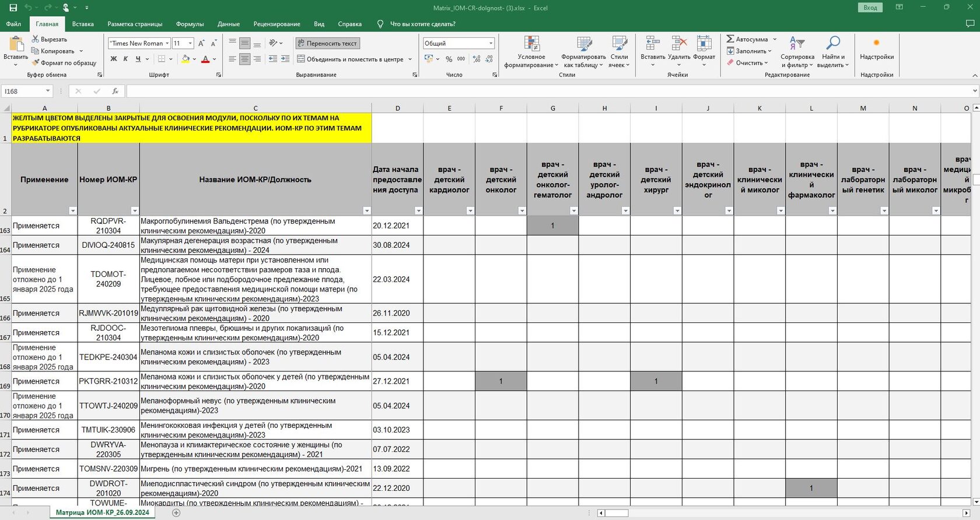Open Conditional Formatting (Условное форматирование)

531,52
